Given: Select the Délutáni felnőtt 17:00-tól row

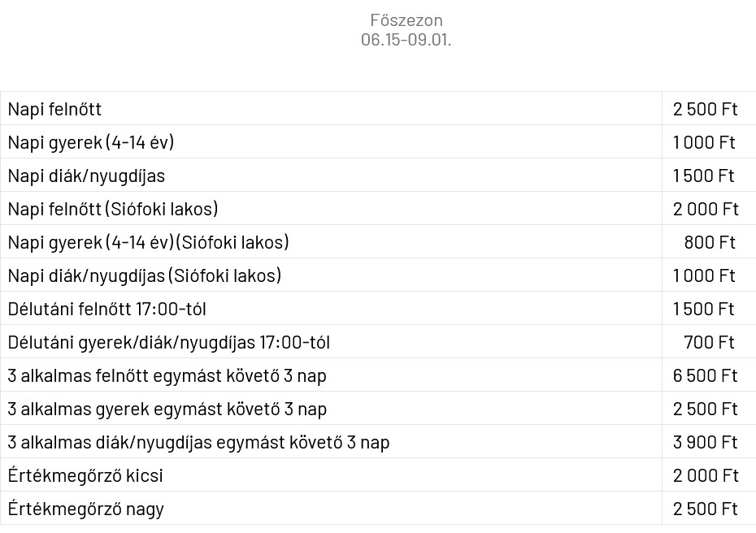Looking at the screenshot, I should tap(378, 309).
